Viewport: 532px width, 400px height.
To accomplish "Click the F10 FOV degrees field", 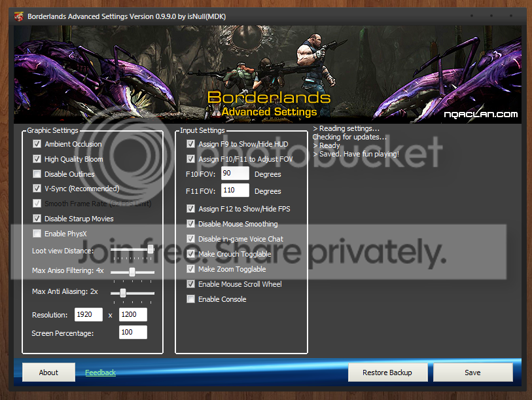I will tap(235, 173).
